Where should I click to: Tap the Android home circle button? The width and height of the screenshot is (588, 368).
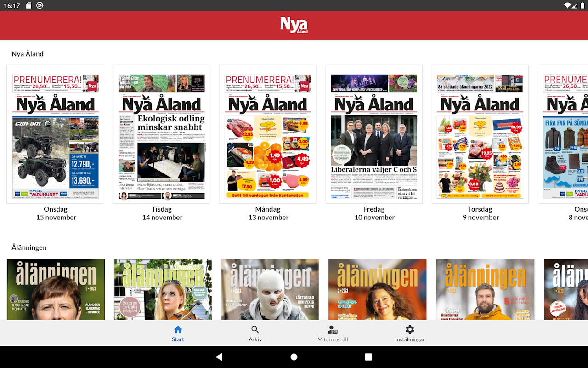point(294,357)
